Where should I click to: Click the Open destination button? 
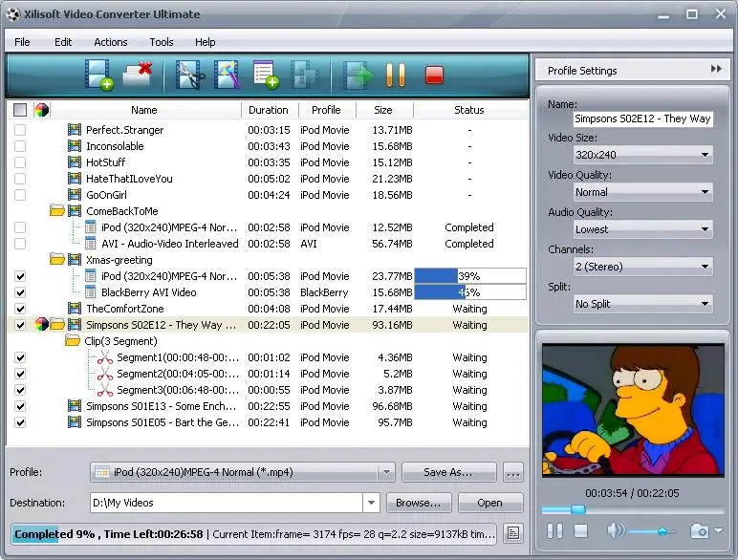pos(490,503)
